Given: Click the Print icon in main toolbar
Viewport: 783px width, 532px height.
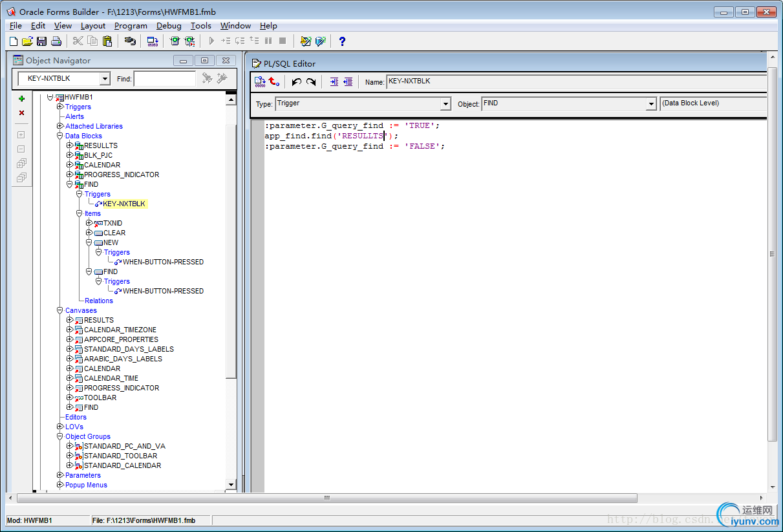Looking at the screenshot, I should [x=56, y=41].
